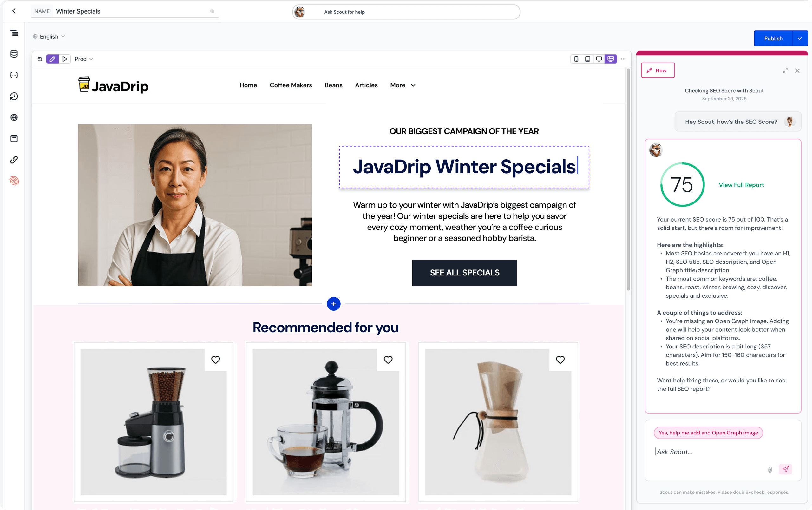This screenshot has height=510, width=812.
Task: Select mobile device preview size
Action: [x=576, y=59]
